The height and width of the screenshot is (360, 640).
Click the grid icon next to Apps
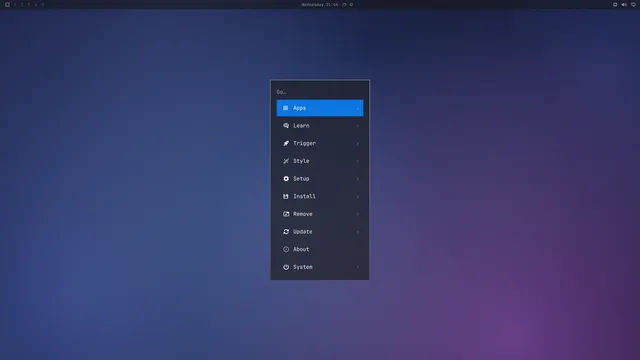pyautogui.click(x=286, y=108)
